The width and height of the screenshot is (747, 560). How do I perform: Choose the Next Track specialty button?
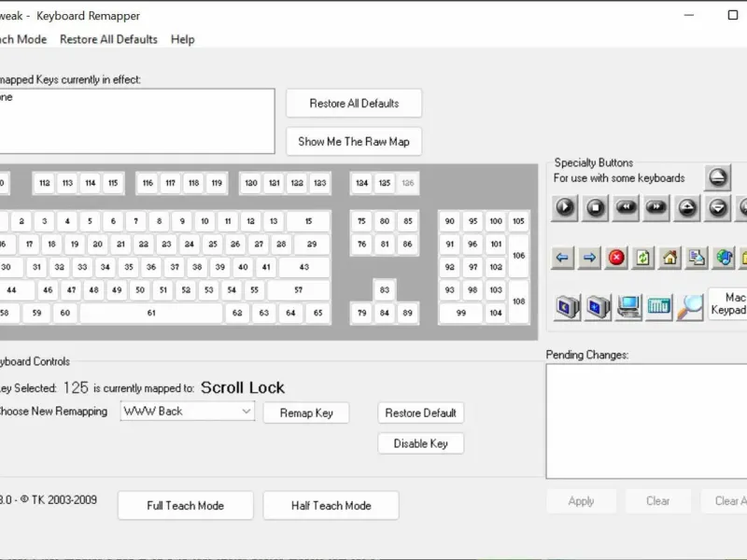656,207
